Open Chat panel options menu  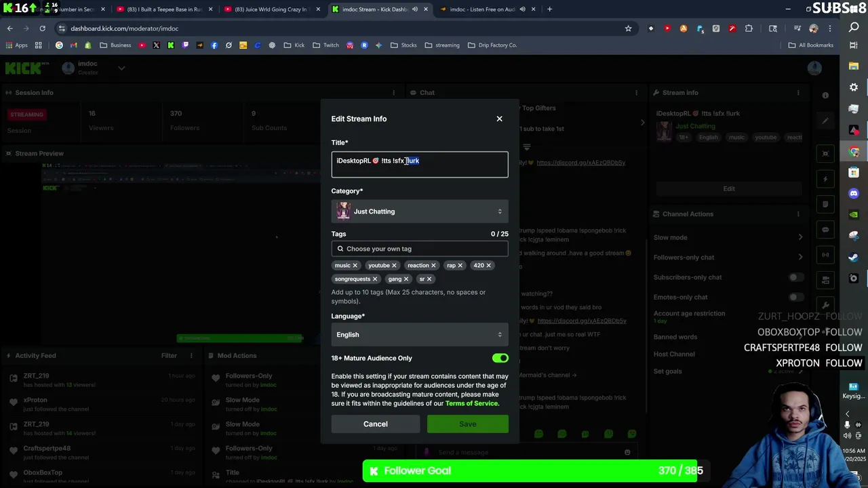[636, 93]
